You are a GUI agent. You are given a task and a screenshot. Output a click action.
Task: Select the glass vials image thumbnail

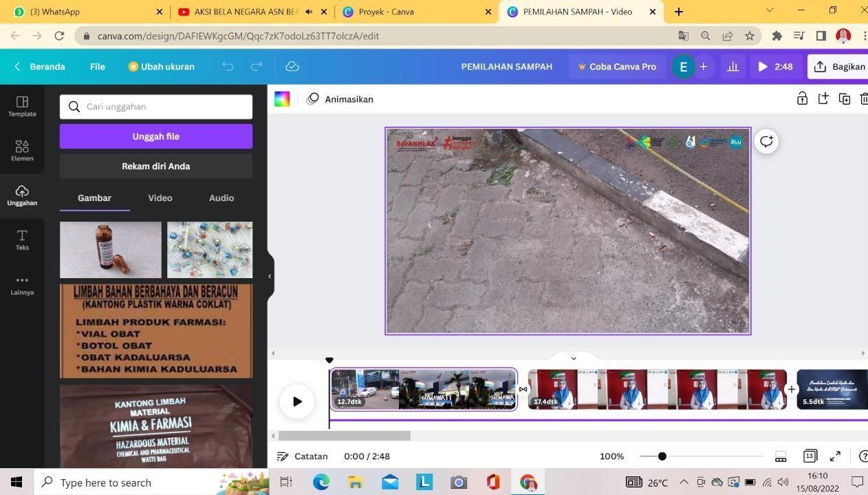tap(210, 250)
